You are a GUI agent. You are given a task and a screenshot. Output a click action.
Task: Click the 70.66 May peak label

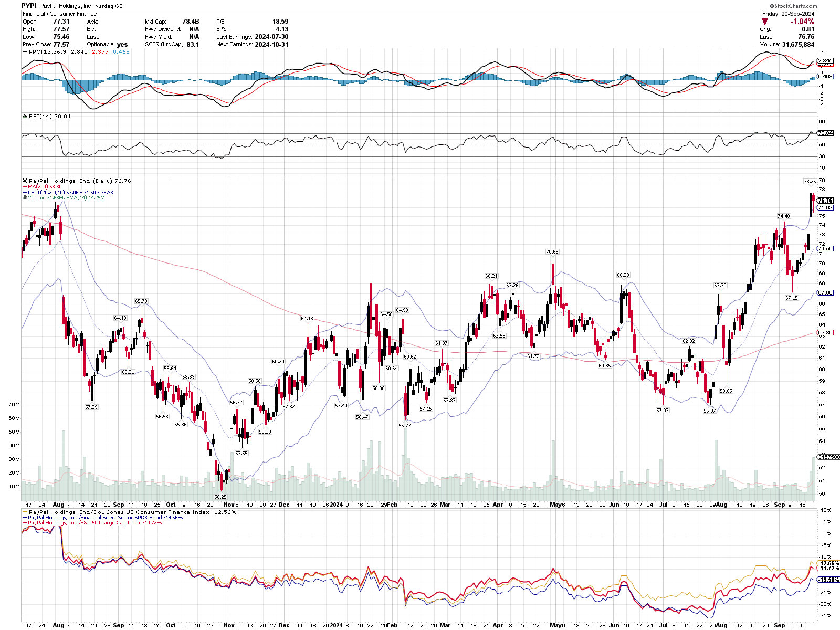point(552,252)
